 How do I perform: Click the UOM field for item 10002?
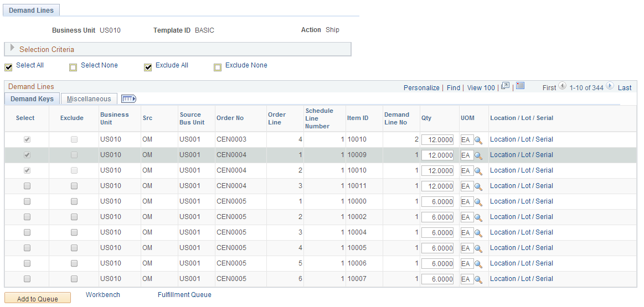(x=467, y=217)
